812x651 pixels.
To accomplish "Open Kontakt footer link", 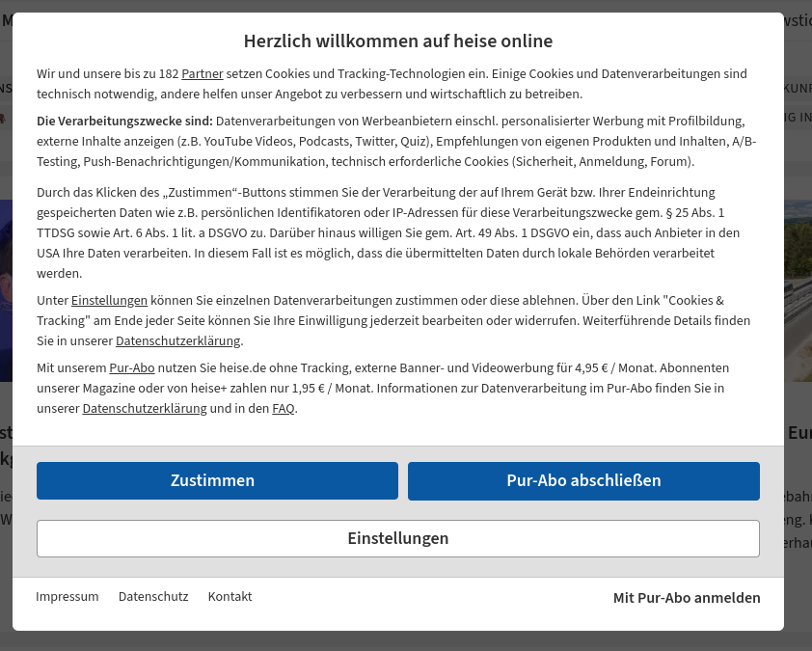I will 230,597.
